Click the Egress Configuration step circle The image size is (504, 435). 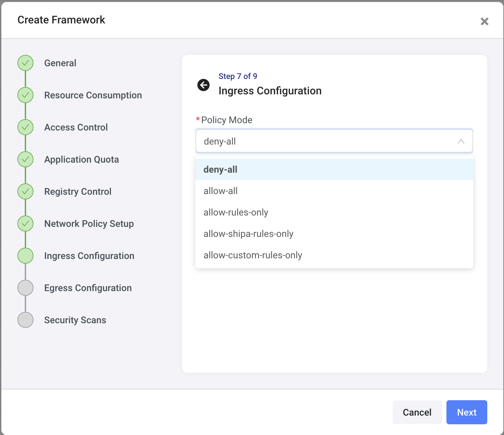25,288
